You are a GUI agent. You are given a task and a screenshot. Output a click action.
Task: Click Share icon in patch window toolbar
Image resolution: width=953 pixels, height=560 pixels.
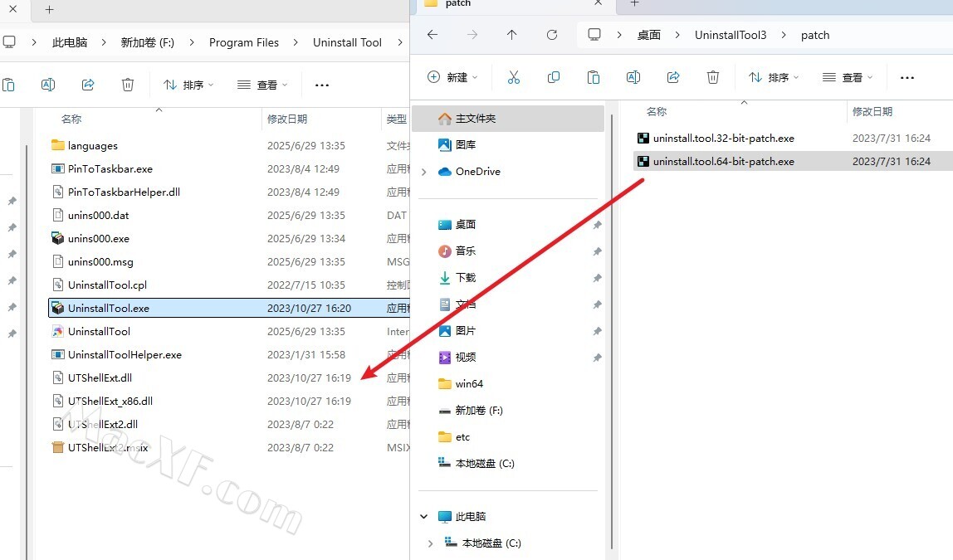click(x=672, y=77)
